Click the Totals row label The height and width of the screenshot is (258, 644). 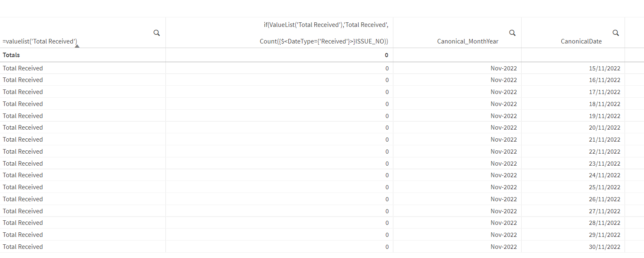[x=12, y=55]
